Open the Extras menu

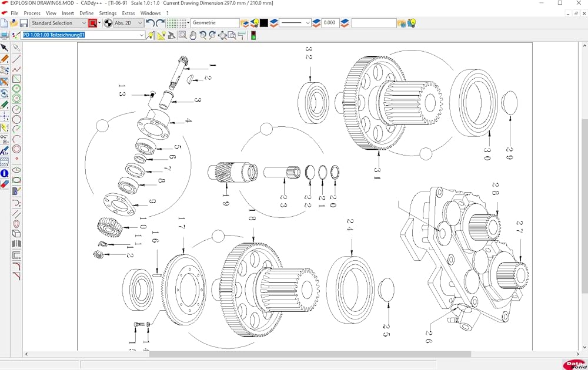(128, 13)
